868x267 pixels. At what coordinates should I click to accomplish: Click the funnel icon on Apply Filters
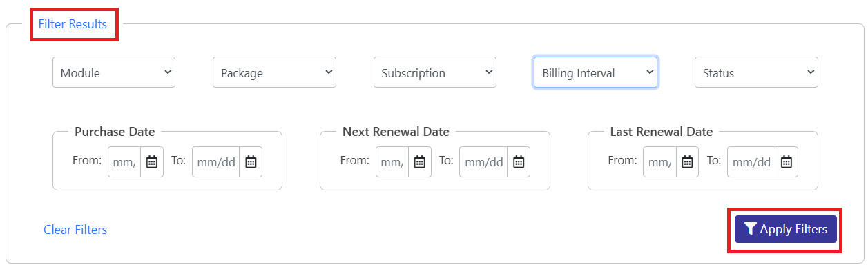click(x=751, y=229)
